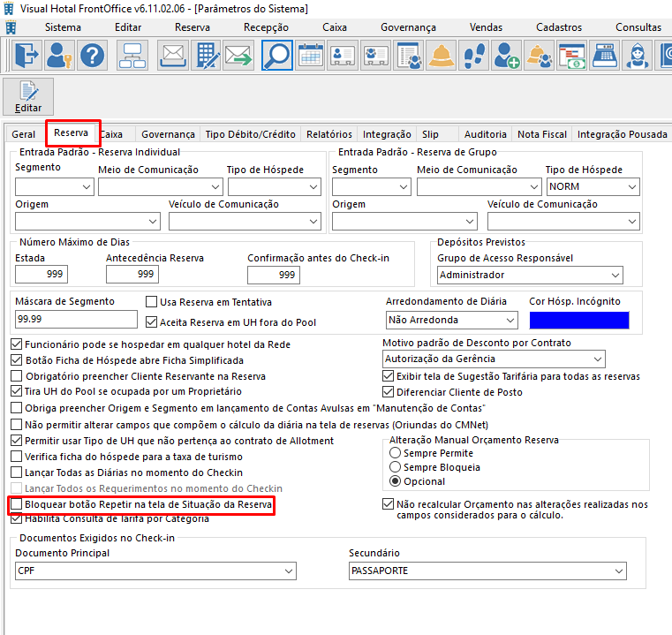Viewport: 672px width, 635px height.
Task: Click the Máscara de Segmento input field
Action: pos(76,320)
